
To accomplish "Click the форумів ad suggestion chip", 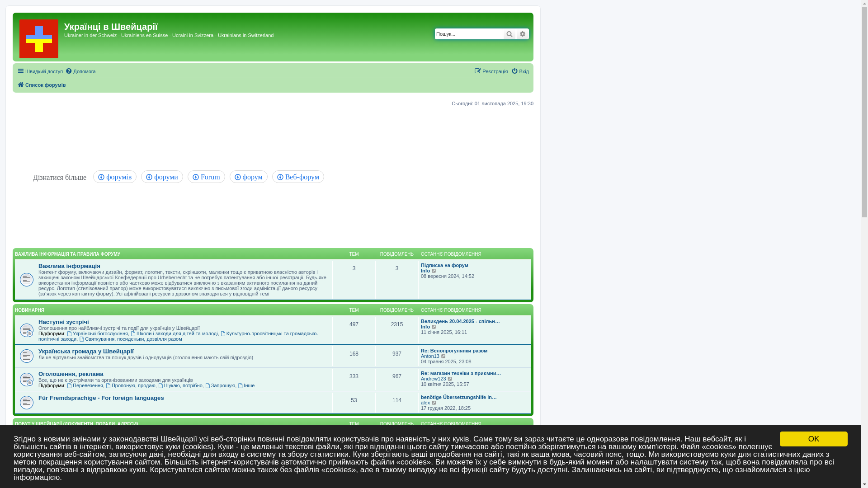I will 115,177.
